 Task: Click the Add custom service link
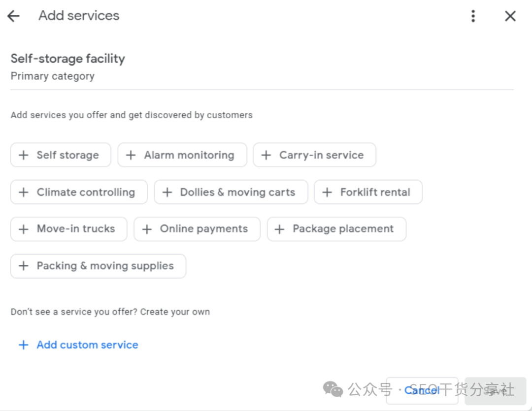tap(87, 345)
